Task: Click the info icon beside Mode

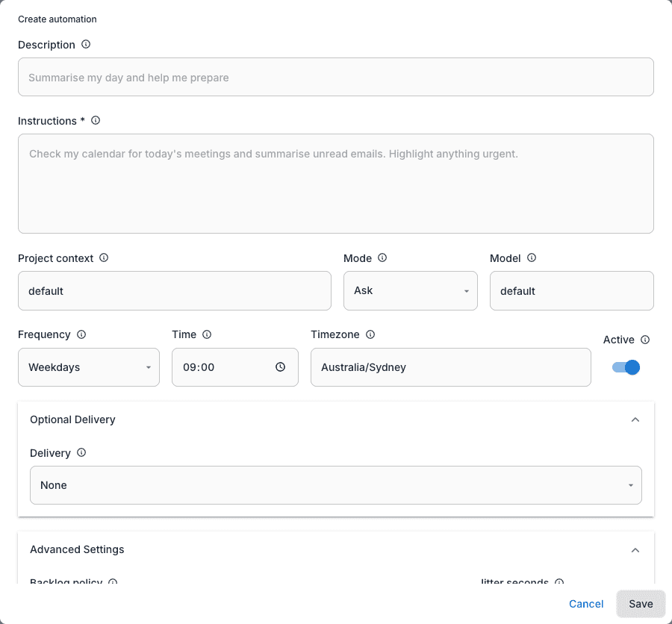Action: click(382, 258)
